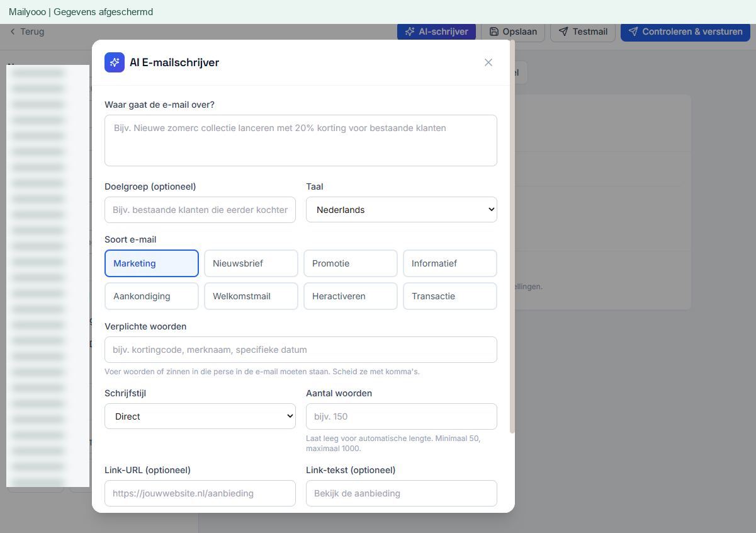Select the Promotie e-mail type

pyautogui.click(x=351, y=263)
